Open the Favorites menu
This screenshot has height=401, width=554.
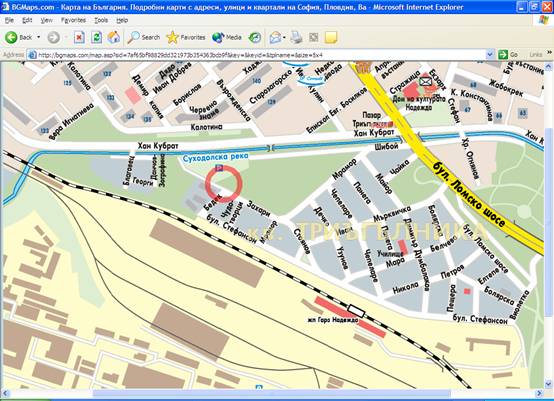(x=73, y=20)
